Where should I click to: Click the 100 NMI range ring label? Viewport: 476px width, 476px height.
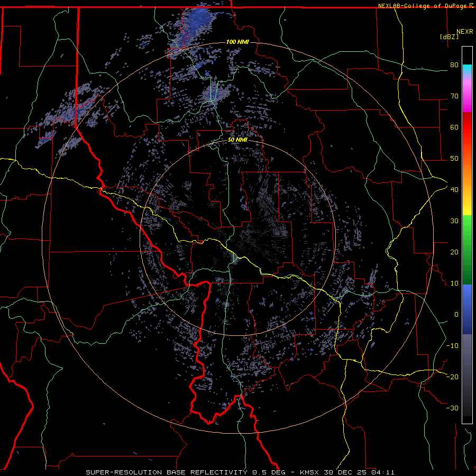[x=237, y=42]
